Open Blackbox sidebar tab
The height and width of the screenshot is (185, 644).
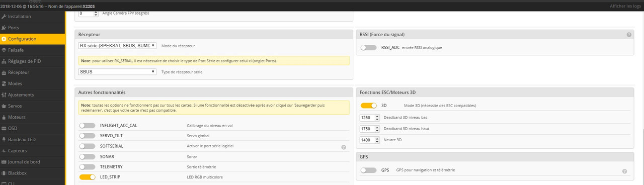[33, 173]
